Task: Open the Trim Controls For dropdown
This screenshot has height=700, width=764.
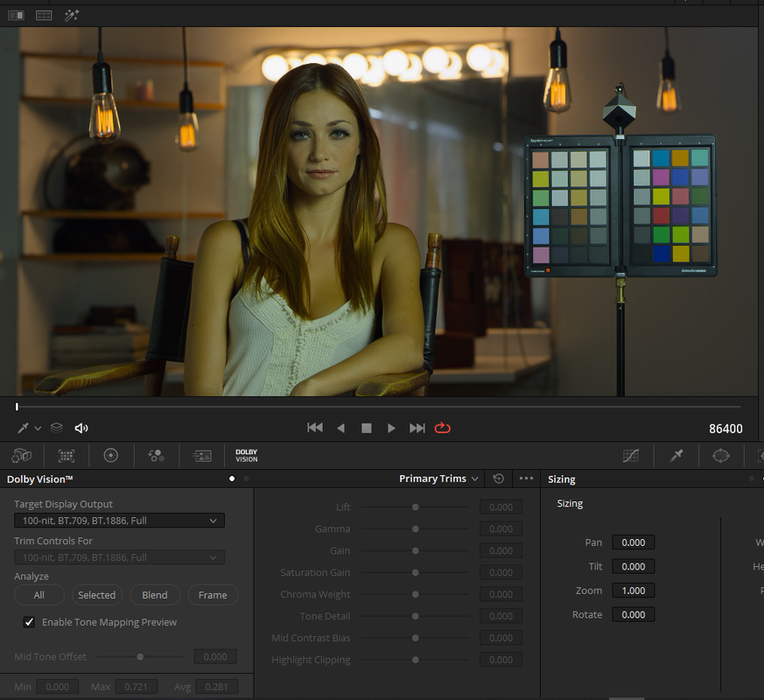Action: click(x=119, y=557)
